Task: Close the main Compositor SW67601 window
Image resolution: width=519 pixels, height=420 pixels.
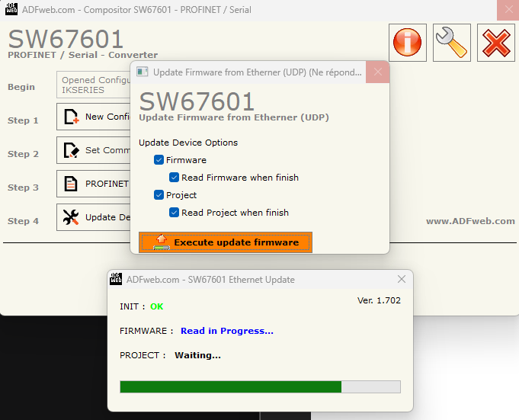Action: tap(508, 10)
